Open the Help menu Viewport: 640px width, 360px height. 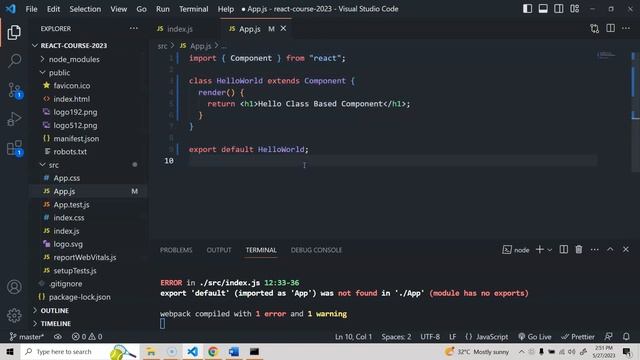click(x=225, y=9)
